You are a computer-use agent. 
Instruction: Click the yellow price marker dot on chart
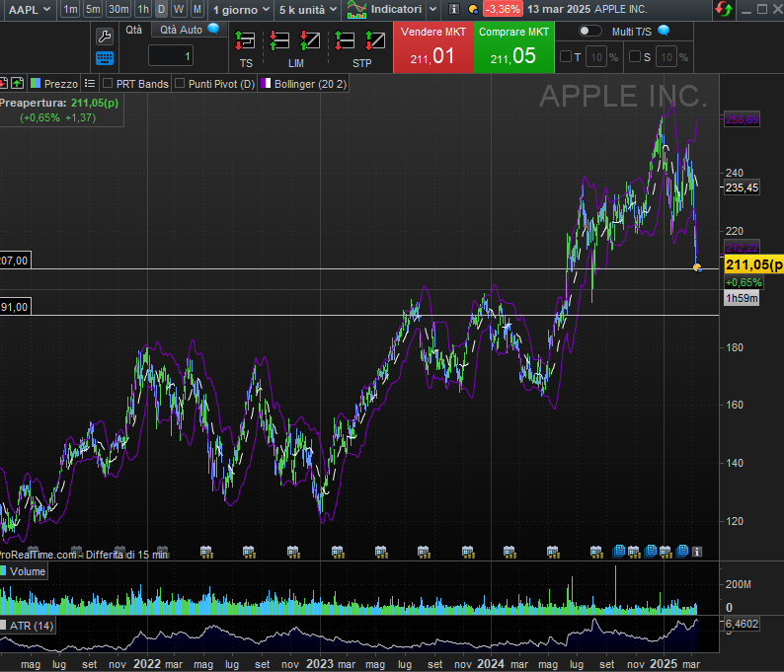click(697, 267)
